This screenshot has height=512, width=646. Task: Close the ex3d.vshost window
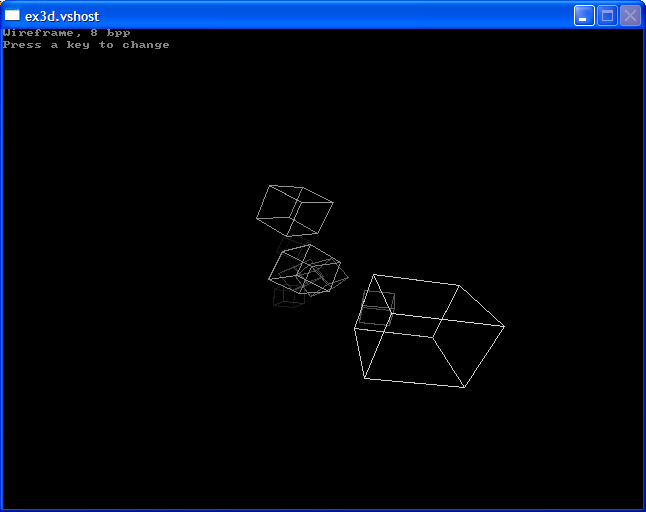630,15
